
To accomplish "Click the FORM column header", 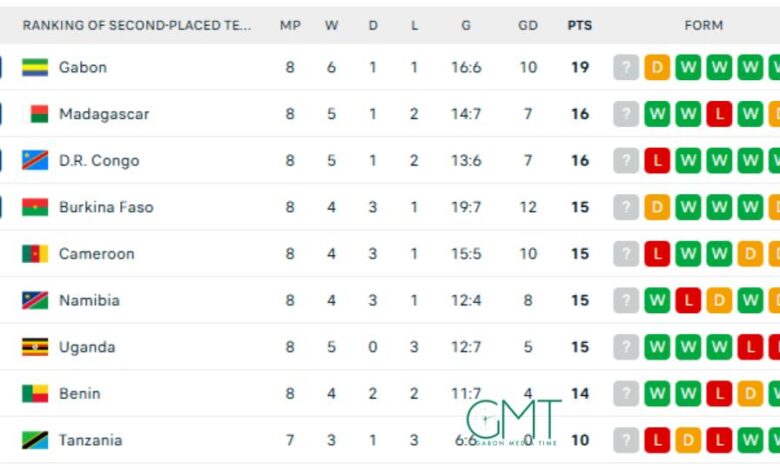I will point(704,25).
